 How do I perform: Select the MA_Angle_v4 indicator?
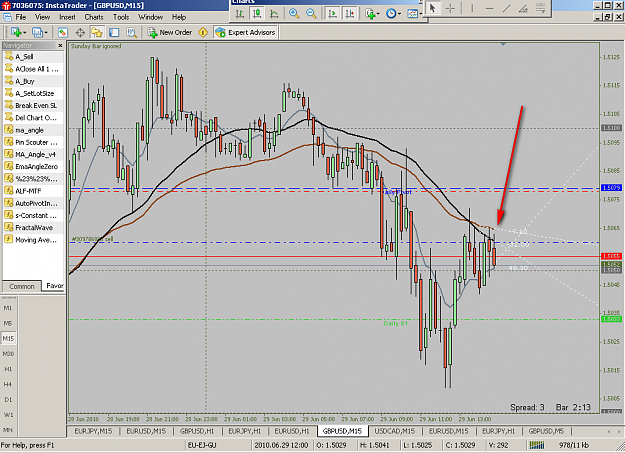click(x=35, y=154)
